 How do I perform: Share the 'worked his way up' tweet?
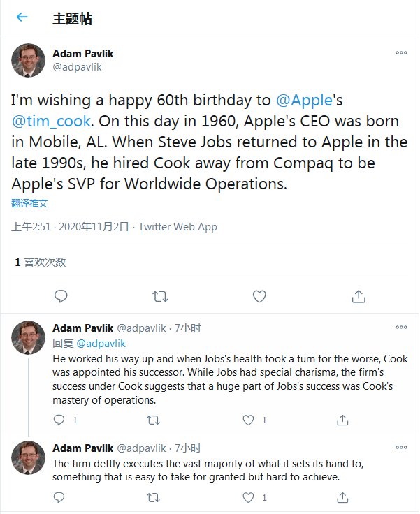point(342,420)
